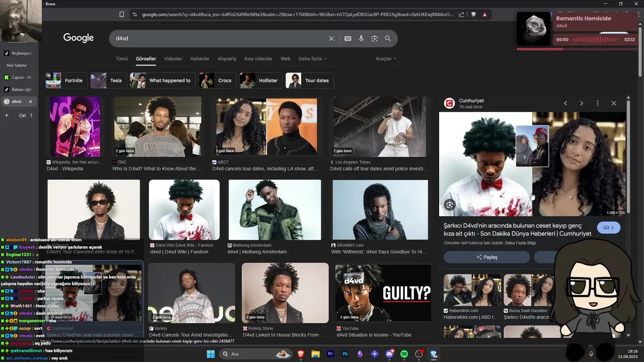Select the Tour dates chip

click(x=309, y=80)
